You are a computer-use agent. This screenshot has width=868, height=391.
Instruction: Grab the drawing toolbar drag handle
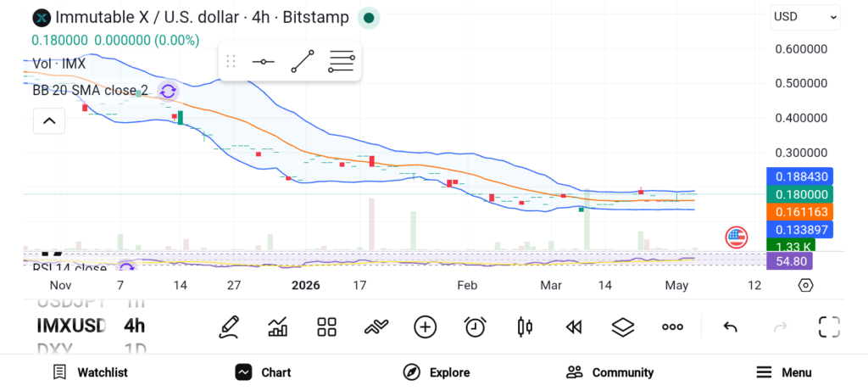tap(231, 61)
